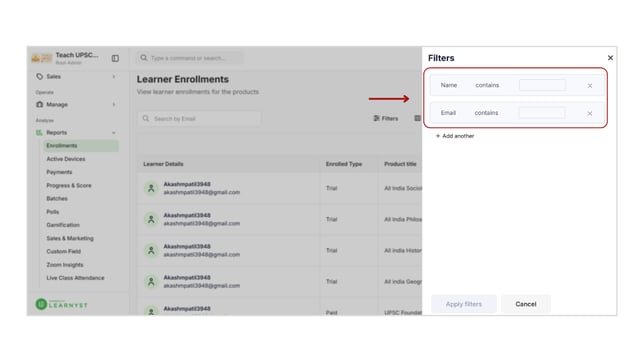Viewport: 644px width, 362px height.
Task: Open Batches report
Action: tap(57, 198)
